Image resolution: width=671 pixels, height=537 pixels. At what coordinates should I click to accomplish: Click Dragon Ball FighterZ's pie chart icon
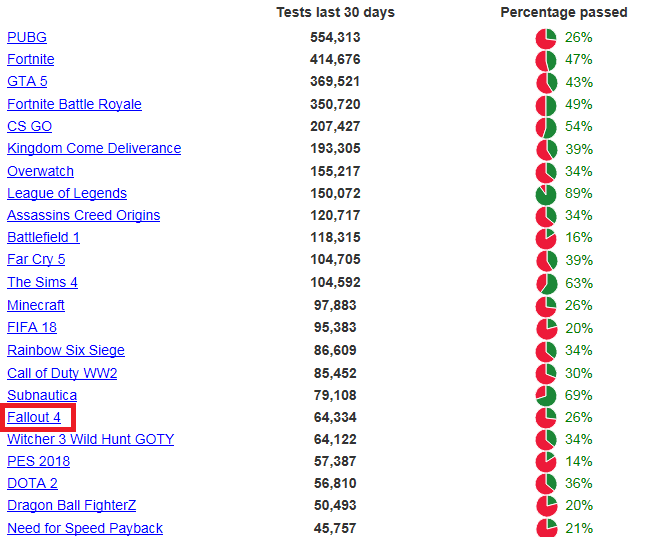click(x=546, y=506)
